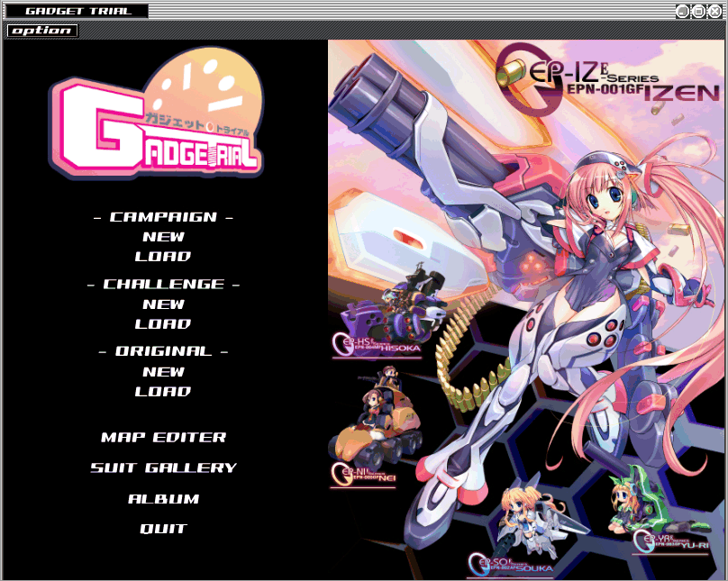Screen dimensions: 728x581
Task: Load a saved Campaign game
Action: 163,257
